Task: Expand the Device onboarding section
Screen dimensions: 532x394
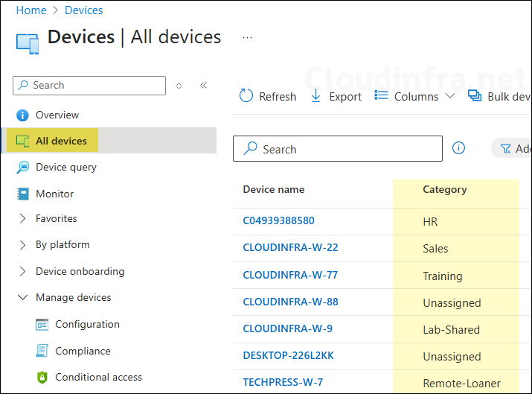Action: point(22,272)
